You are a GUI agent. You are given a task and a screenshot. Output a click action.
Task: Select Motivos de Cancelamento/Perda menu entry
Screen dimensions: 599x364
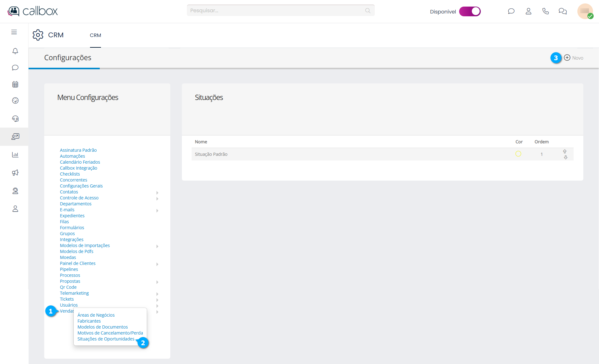(x=110, y=333)
